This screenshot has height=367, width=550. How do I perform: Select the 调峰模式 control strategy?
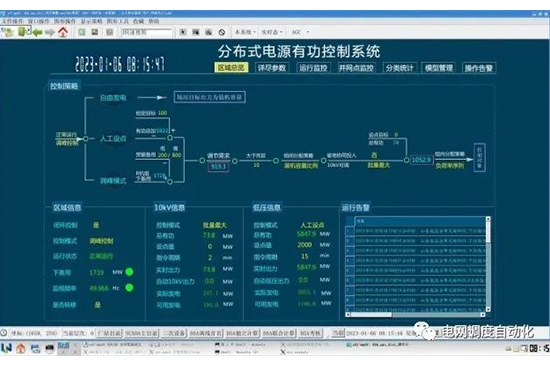point(113,181)
